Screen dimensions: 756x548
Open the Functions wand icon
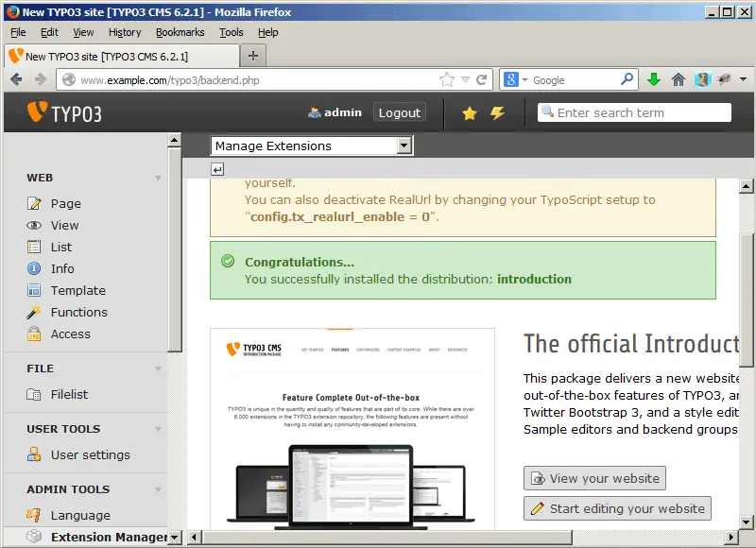34,313
